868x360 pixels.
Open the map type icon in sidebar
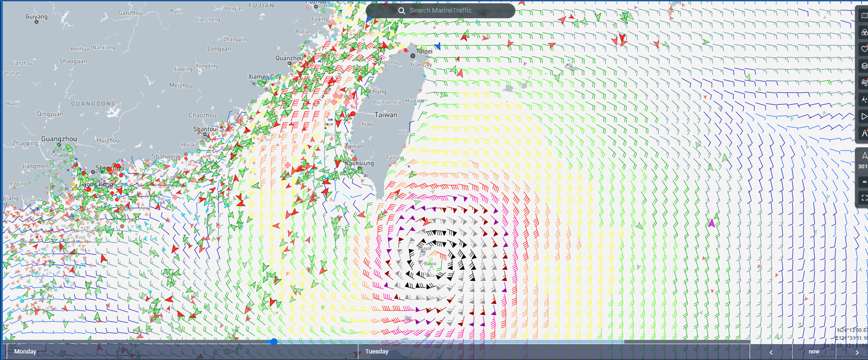864,15
